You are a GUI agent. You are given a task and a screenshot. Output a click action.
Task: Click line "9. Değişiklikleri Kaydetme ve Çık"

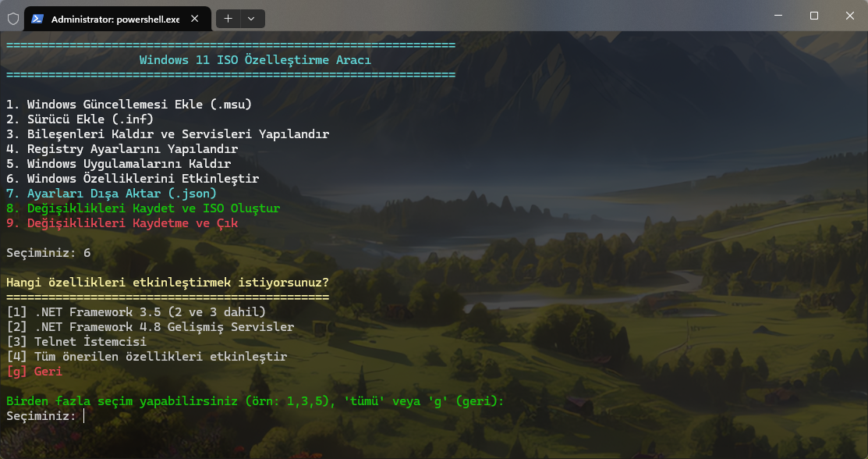[x=122, y=223]
